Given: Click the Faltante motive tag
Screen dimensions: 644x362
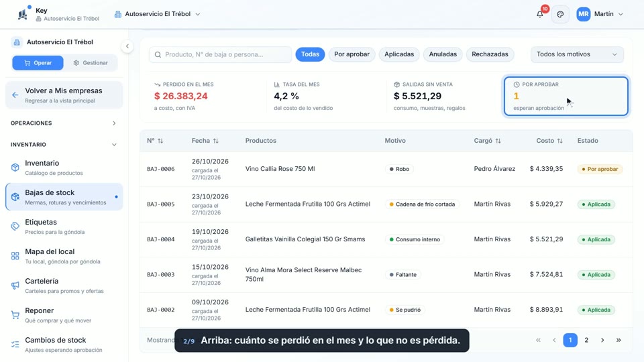Looking at the screenshot, I should (x=402, y=275).
